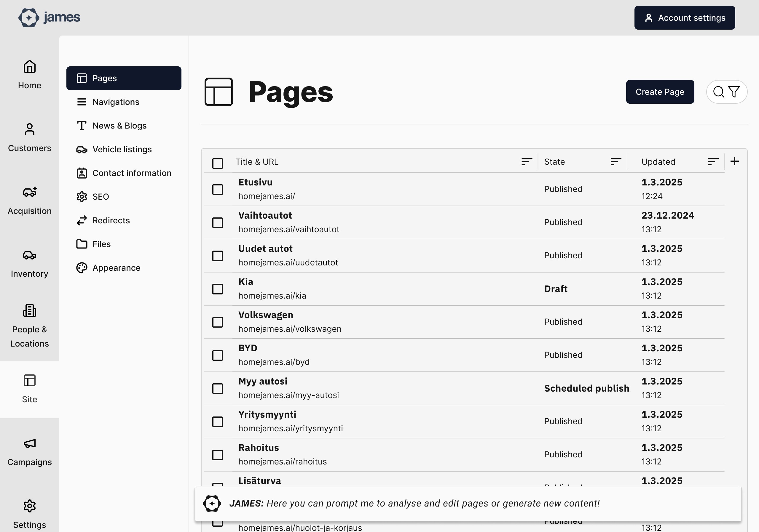Check the Volkswagen row checkbox
This screenshot has width=759, height=532.
(218, 322)
